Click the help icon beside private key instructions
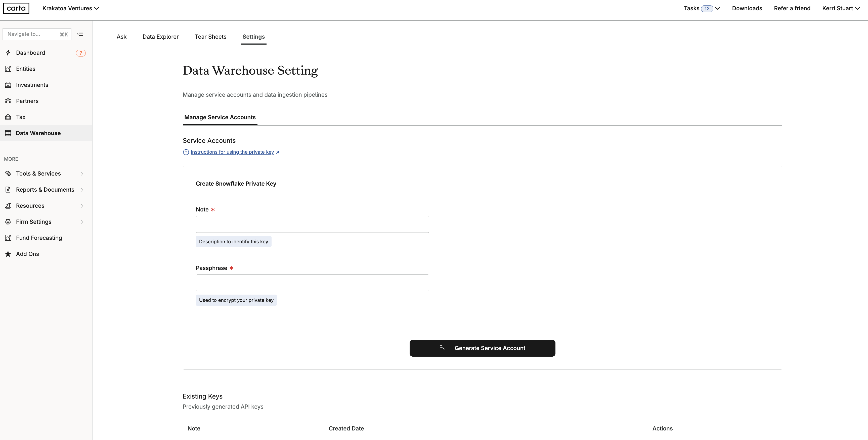Viewport: 868px width, 440px height. point(186,152)
